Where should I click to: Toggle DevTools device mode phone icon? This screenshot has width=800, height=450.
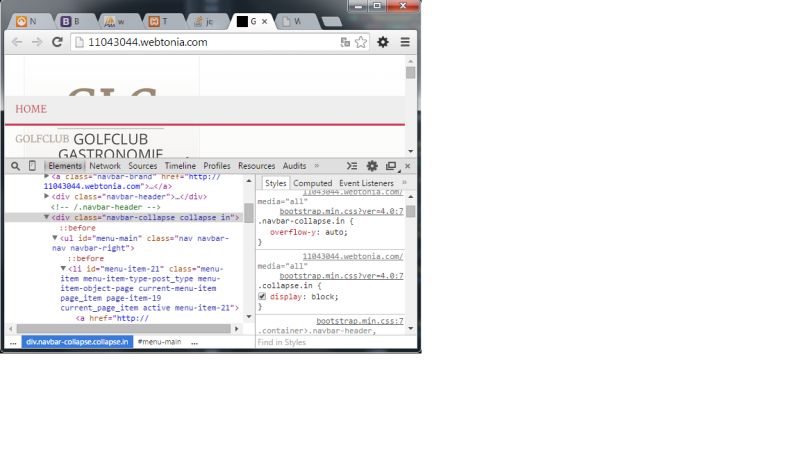32,166
